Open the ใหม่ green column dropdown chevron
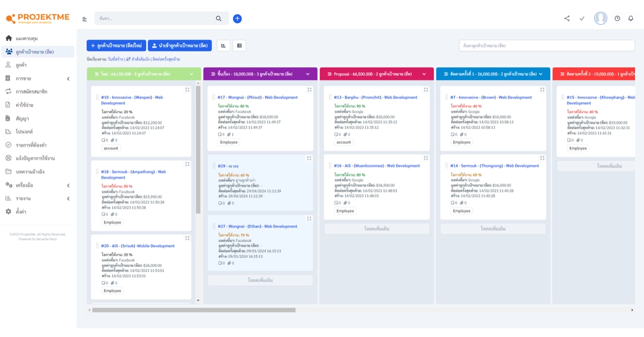This screenshot has height=337, width=644. click(192, 74)
